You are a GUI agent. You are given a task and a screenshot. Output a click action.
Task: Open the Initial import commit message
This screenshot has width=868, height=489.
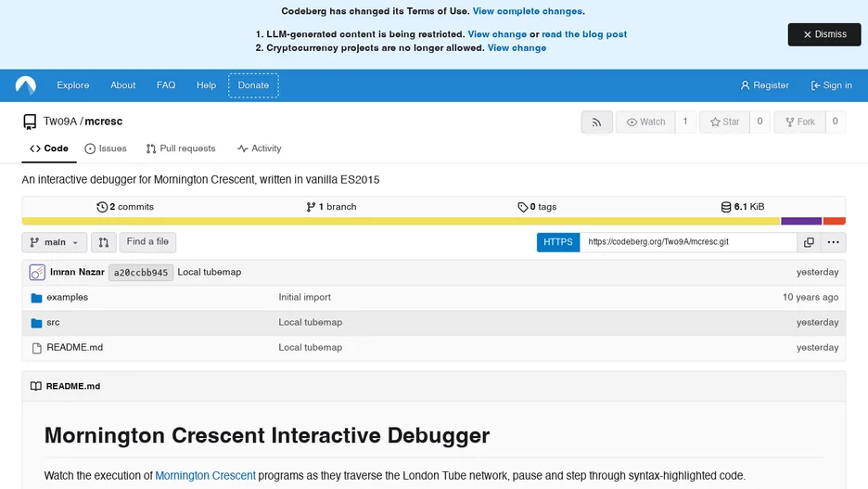point(304,297)
